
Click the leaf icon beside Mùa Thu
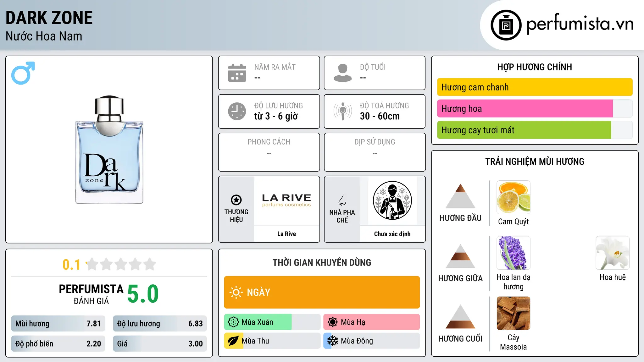coord(233,341)
